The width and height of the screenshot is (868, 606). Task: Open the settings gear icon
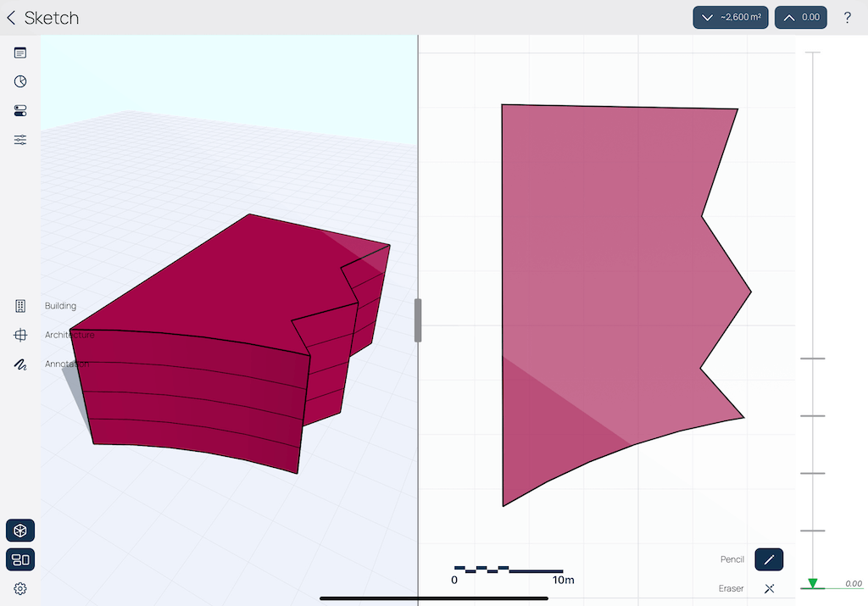20,588
